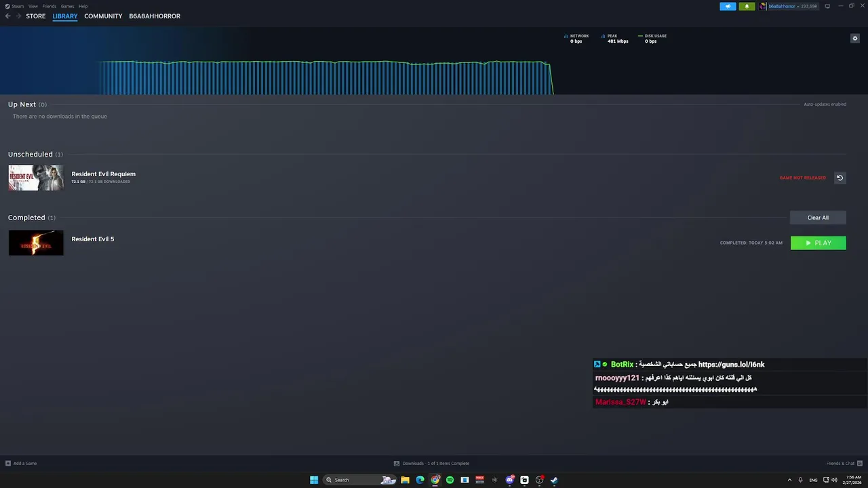The height and width of the screenshot is (488, 868).
Task: Click the b6a8ahhorror profile avatar
Action: 763,6
